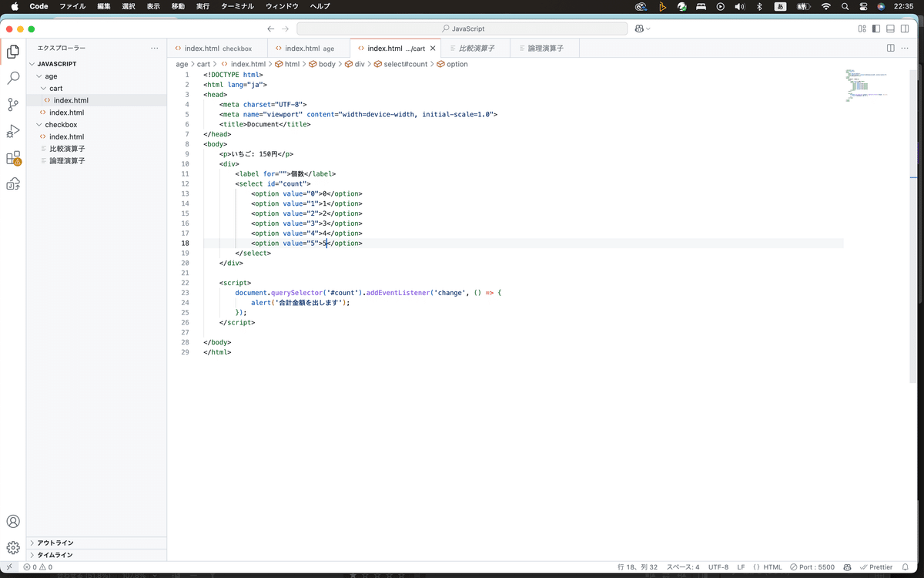Toggle the bottom panel visibility

coord(891,29)
